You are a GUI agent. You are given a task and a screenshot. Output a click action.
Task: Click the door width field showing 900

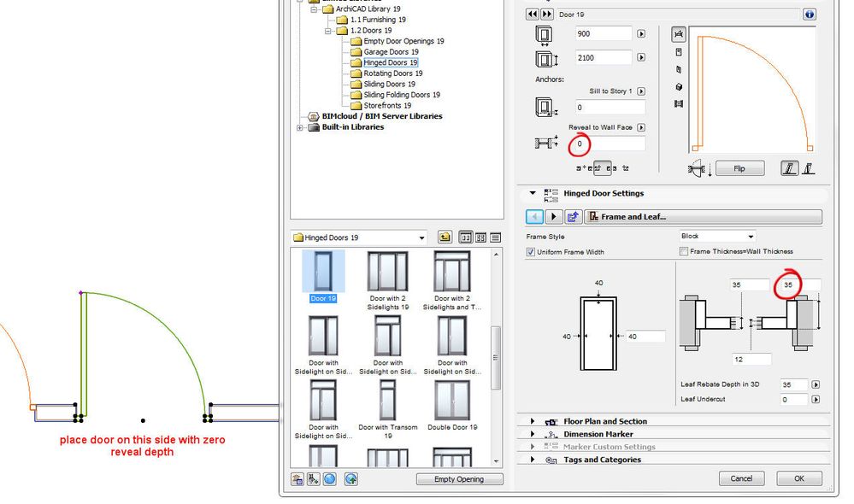(x=604, y=34)
